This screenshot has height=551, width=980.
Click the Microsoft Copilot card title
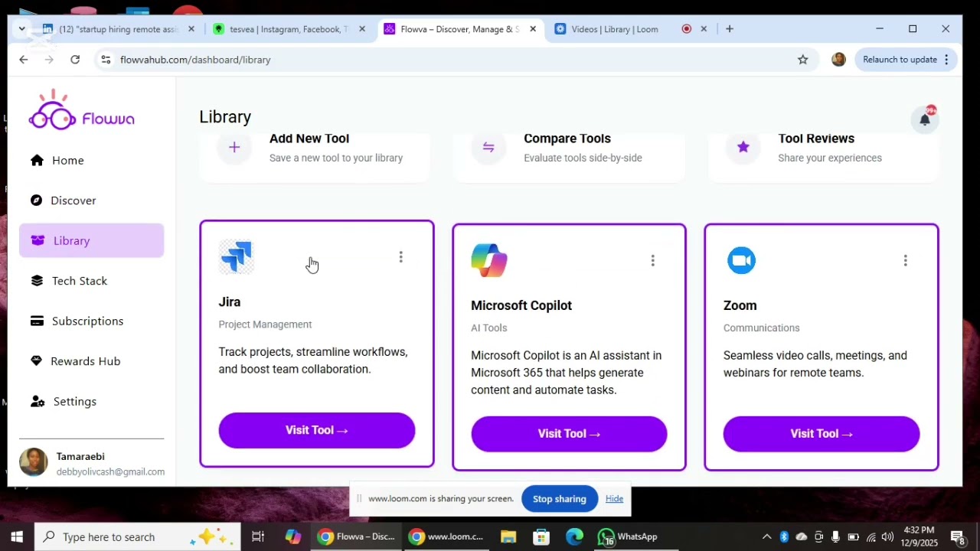(x=521, y=305)
